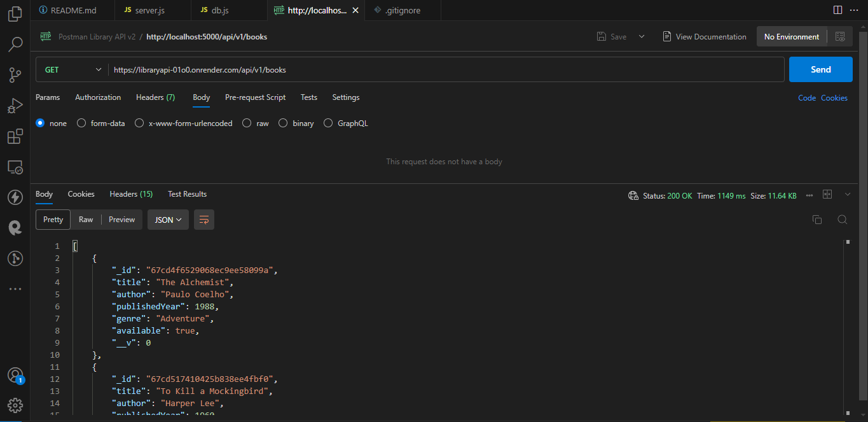Open the Run and Debug view
This screenshot has height=422, width=868.
[15, 106]
